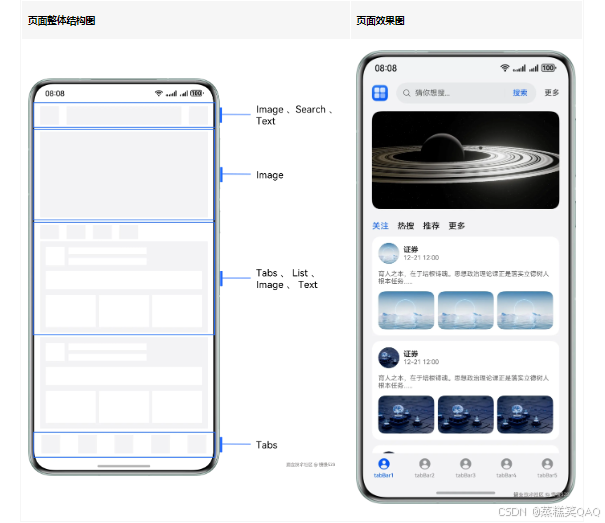Open the middle dark-blue image in second post
This screenshot has height=523, width=605.
466,415
